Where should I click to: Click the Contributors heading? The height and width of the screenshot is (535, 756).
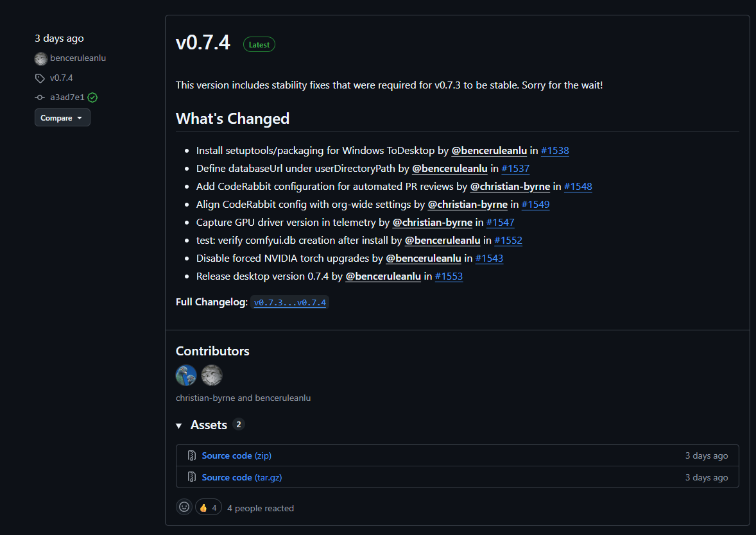(x=212, y=351)
